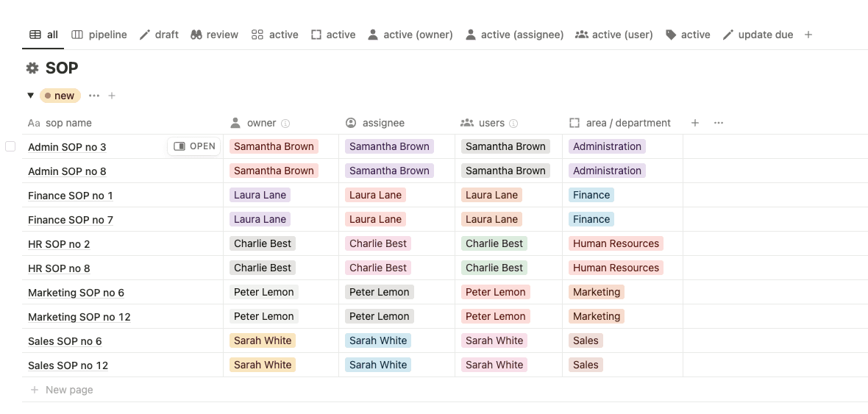The image size is (868, 414).
Task: Click the info icon next to owner column
Action: pyautogui.click(x=285, y=124)
